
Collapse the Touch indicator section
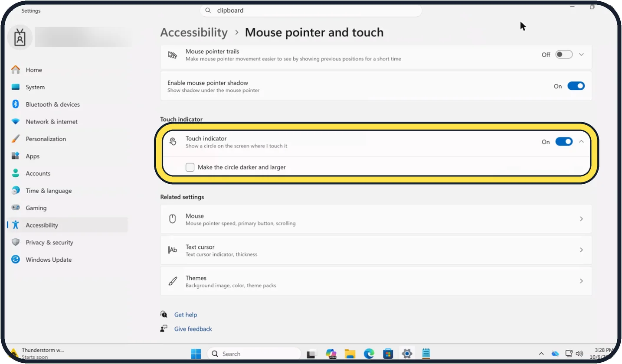pos(582,142)
